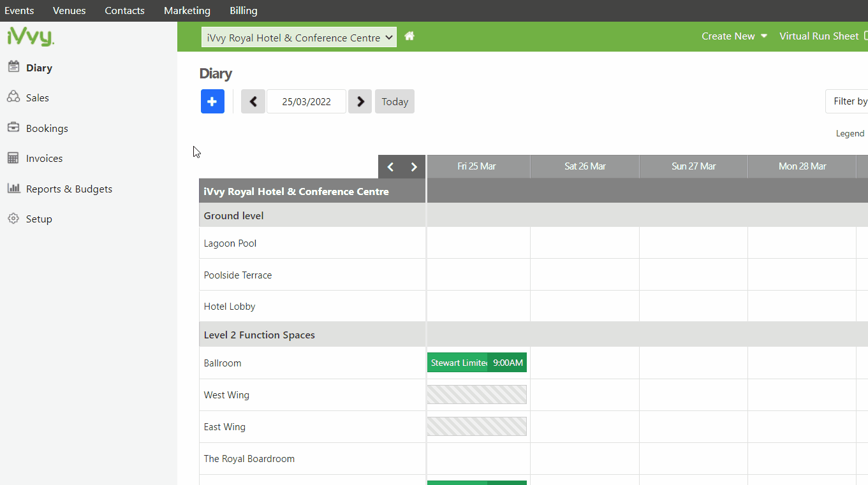Click the iVvy logo

point(31,37)
